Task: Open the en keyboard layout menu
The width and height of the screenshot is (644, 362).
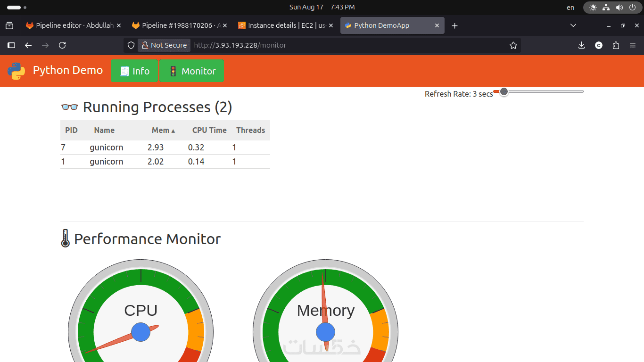Action: click(570, 7)
